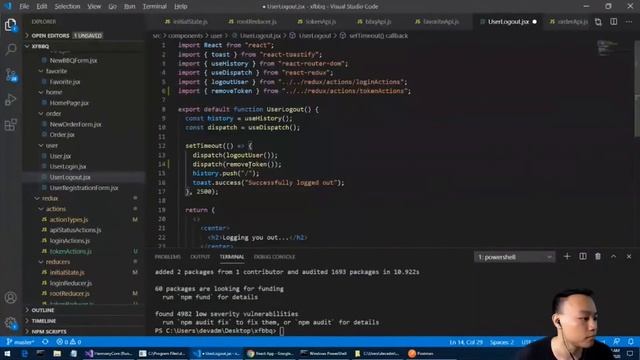640x360 pixels.
Task: Open the File menu
Action: (24, 7)
